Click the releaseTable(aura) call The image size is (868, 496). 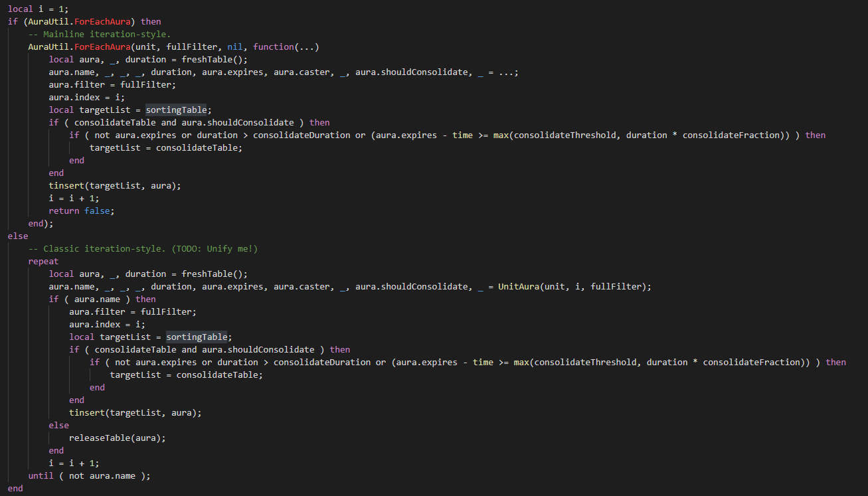[117, 438]
